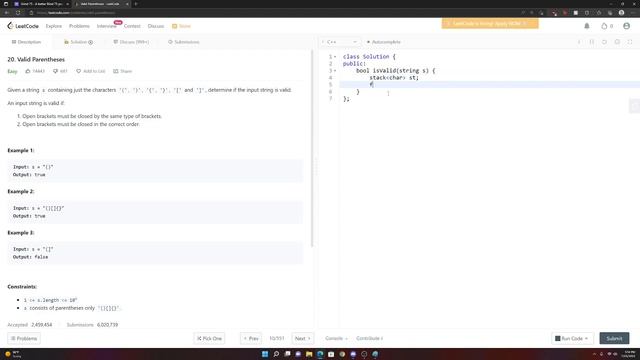Open Discuss in the top navigation
The width and height of the screenshot is (640, 360).
click(156, 26)
